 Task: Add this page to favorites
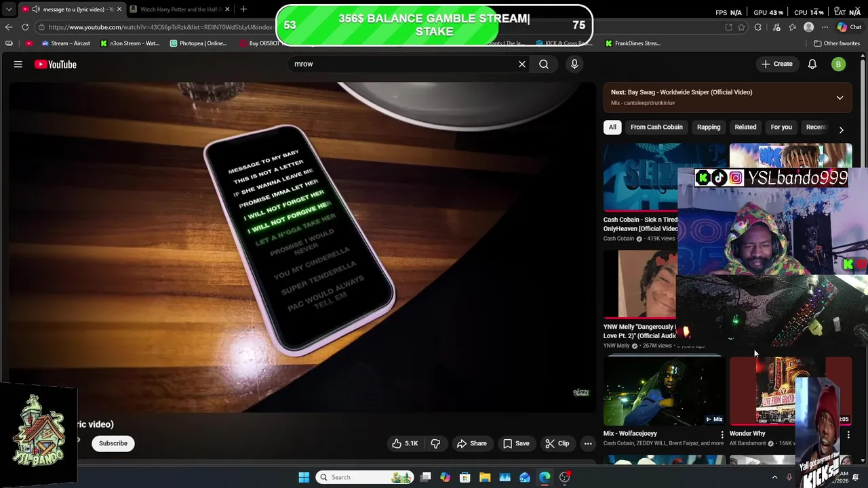[741, 27]
